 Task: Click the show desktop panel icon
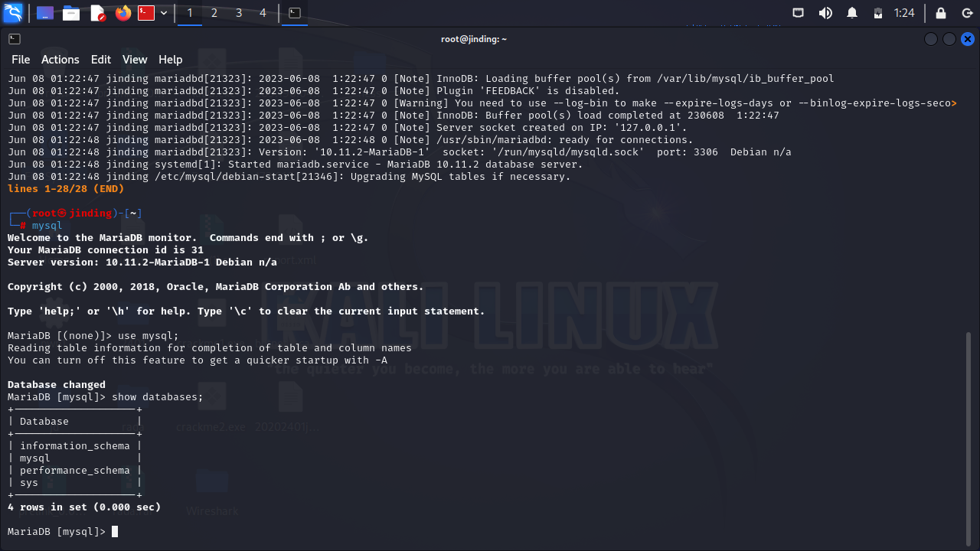[x=45, y=13]
